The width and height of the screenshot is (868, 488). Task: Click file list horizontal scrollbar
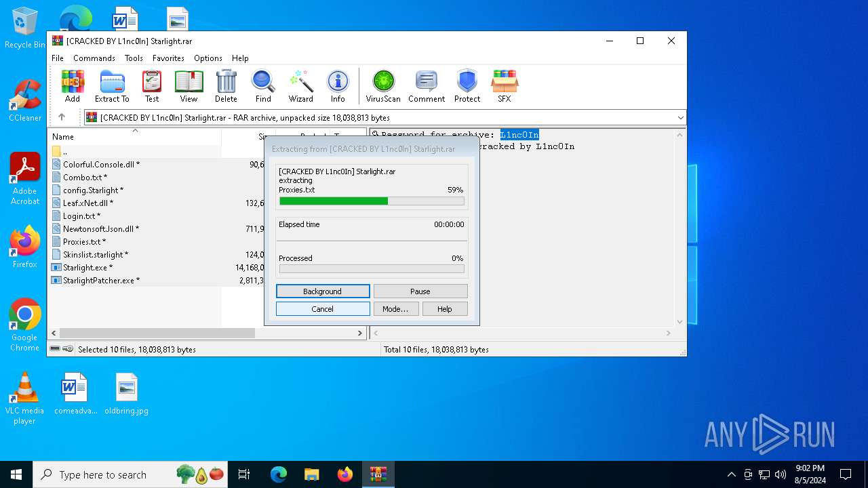157,333
